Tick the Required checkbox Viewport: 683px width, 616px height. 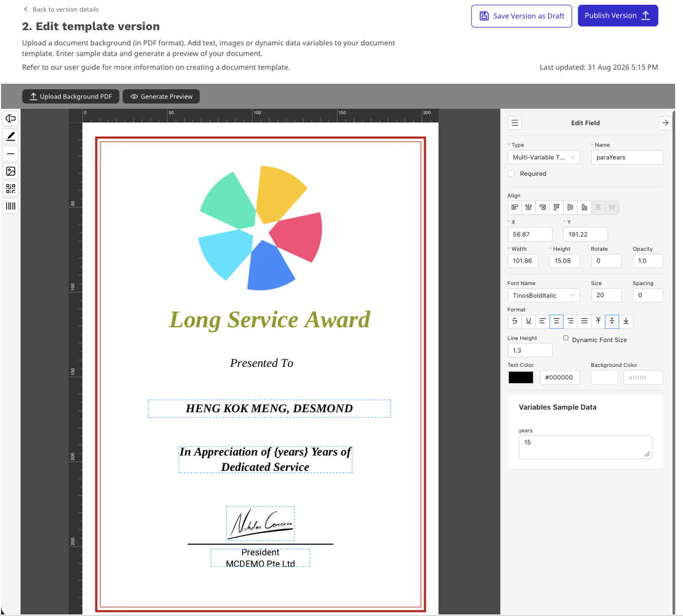click(511, 174)
